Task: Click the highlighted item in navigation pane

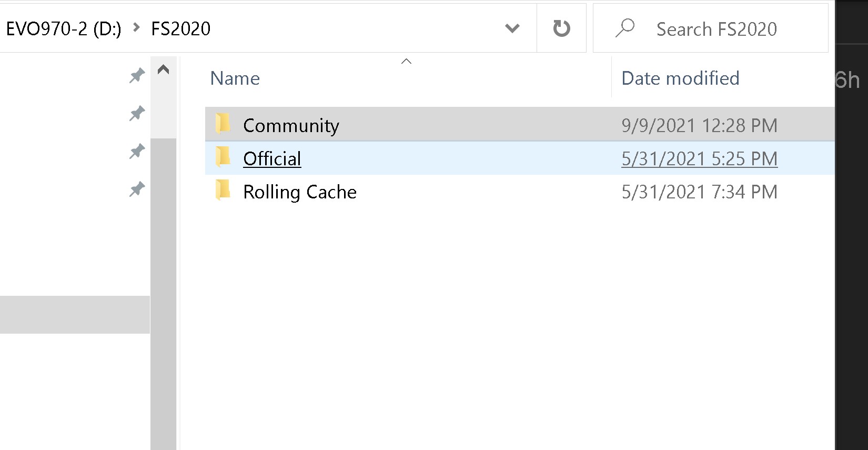Action: click(x=75, y=314)
